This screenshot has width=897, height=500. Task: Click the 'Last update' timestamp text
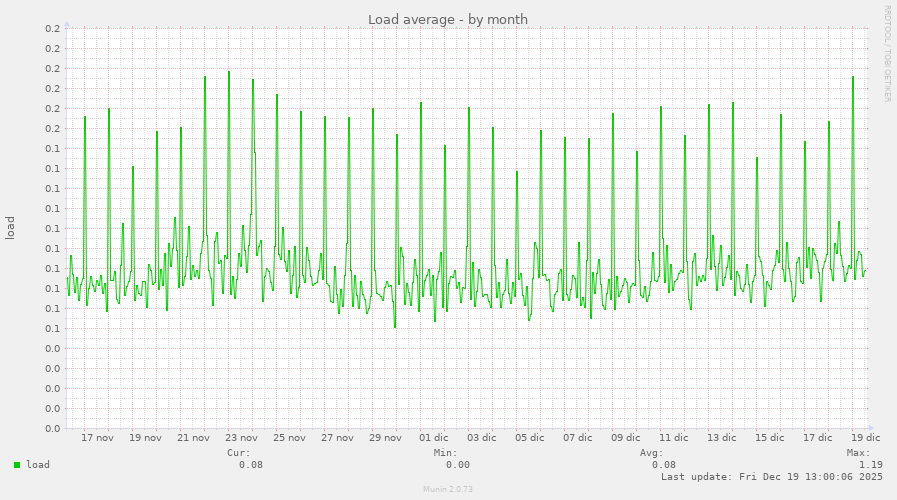coord(772,477)
